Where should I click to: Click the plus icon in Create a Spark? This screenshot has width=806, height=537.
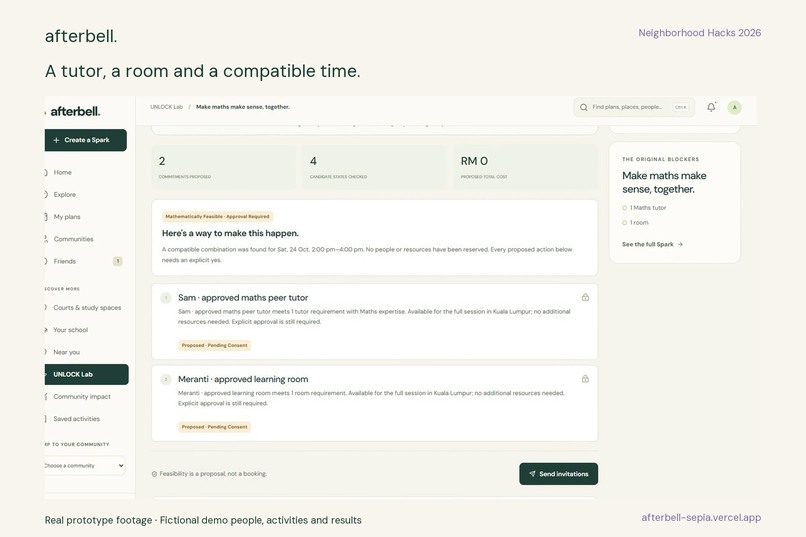[56, 140]
